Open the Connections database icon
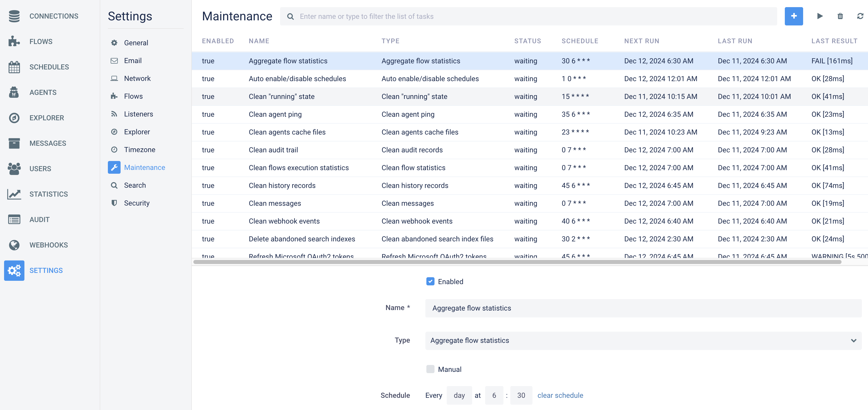Screen dimensions: 868x410 (14, 16)
